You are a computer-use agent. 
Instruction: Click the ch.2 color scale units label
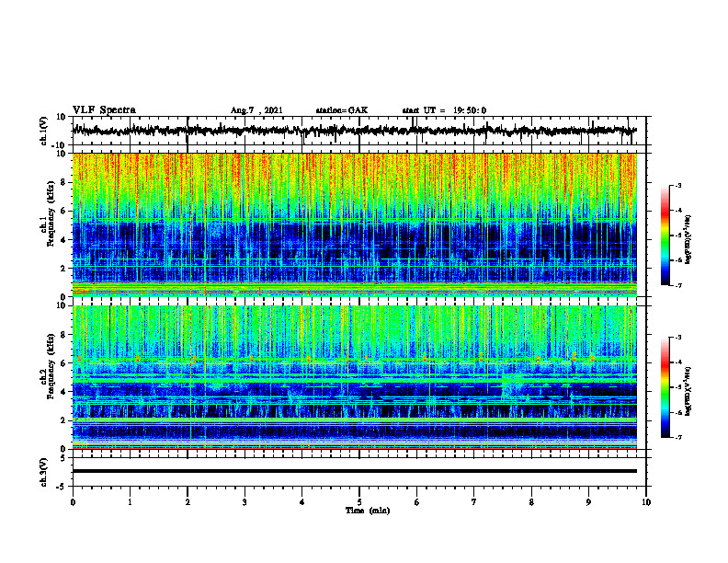689,391
